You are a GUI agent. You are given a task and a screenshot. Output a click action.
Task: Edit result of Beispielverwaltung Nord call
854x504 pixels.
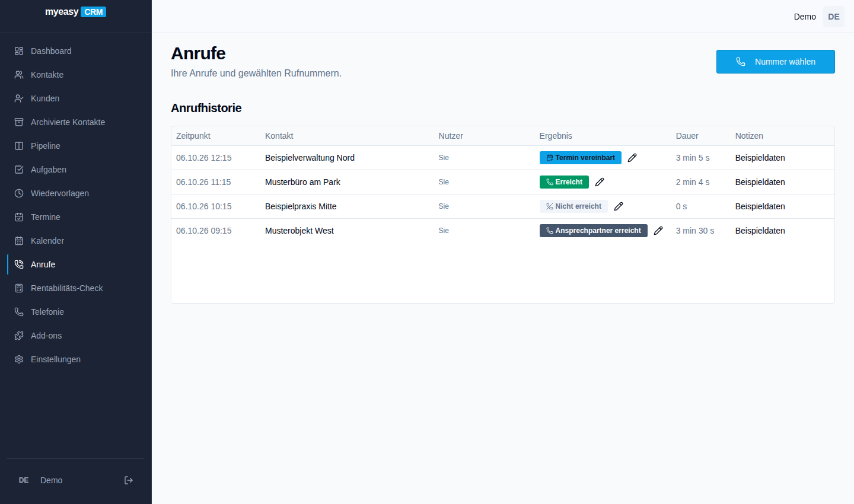coord(632,158)
